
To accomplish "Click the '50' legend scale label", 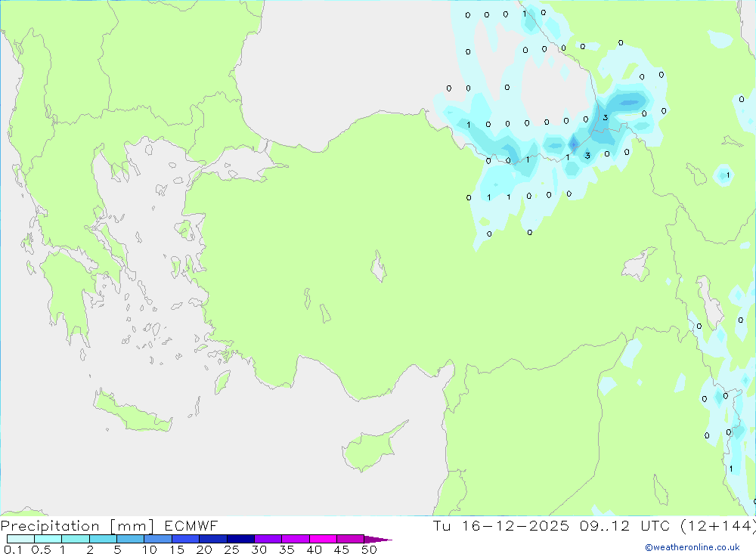I will click(369, 549).
